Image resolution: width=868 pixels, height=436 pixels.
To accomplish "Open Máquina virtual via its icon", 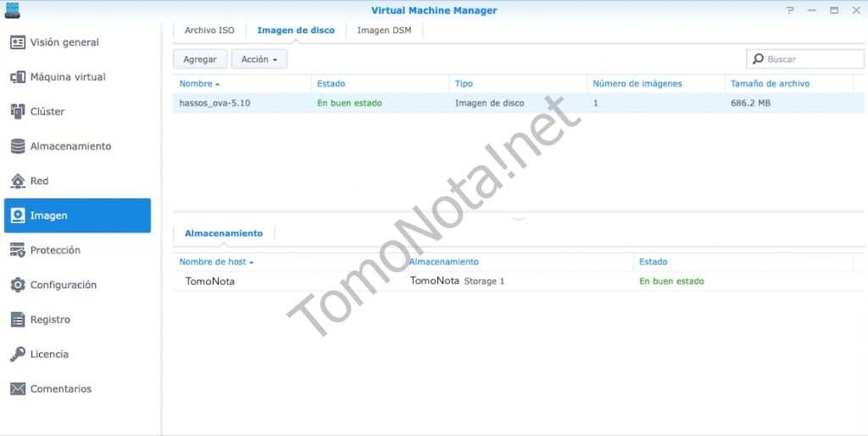I will (18, 77).
